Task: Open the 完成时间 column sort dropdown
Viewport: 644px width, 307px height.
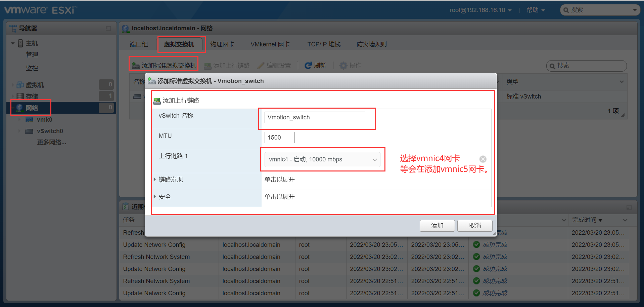Action: click(625, 220)
